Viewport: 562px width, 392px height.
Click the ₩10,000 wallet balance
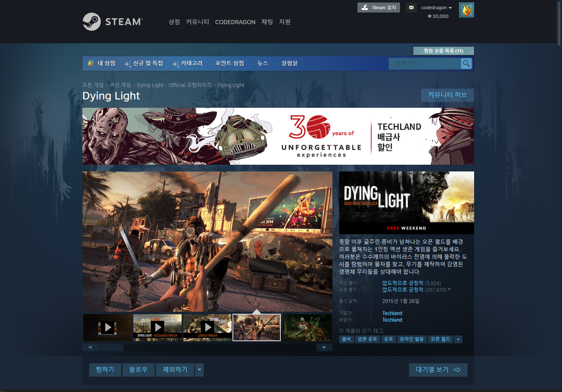[x=438, y=16]
